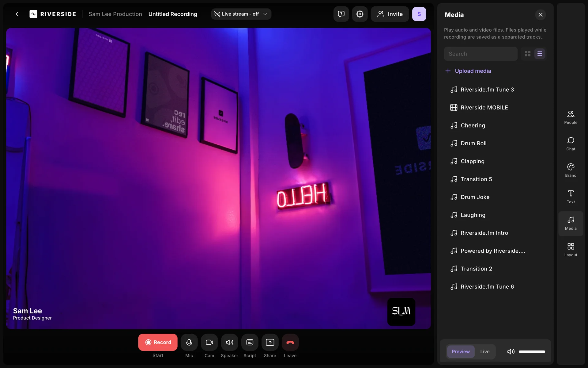The image size is (588, 368).
Task: Adjust the media volume slider
Action: (x=532, y=351)
